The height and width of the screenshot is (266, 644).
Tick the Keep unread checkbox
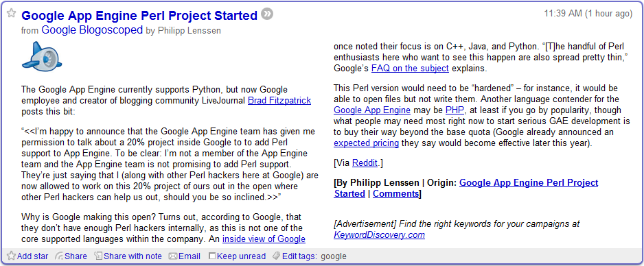click(212, 256)
